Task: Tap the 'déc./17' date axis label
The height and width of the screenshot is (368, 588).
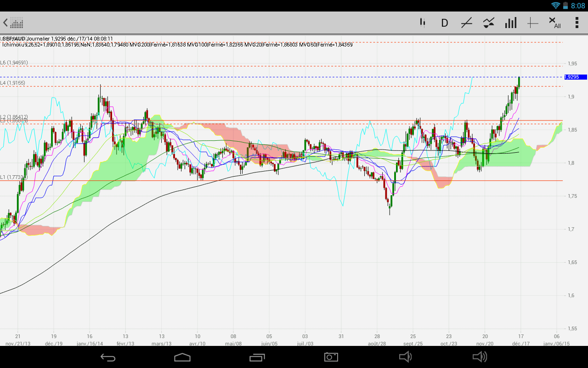Action: tap(520, 344)
